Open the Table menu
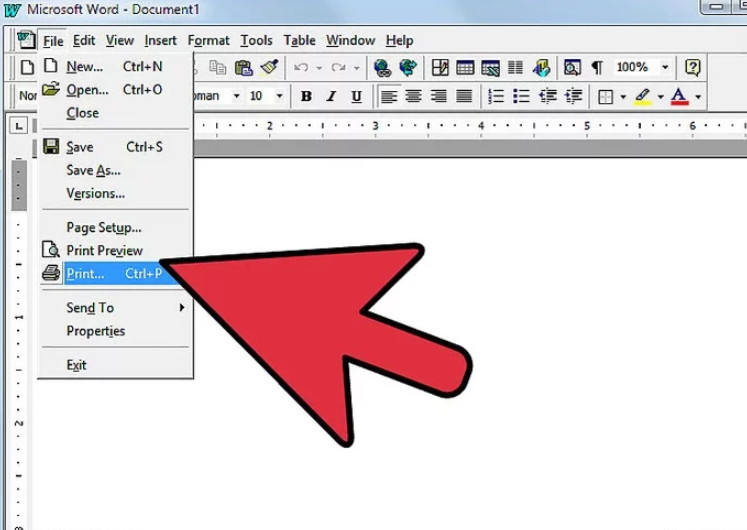Screen dimensions: 747x530 point(299,40)
